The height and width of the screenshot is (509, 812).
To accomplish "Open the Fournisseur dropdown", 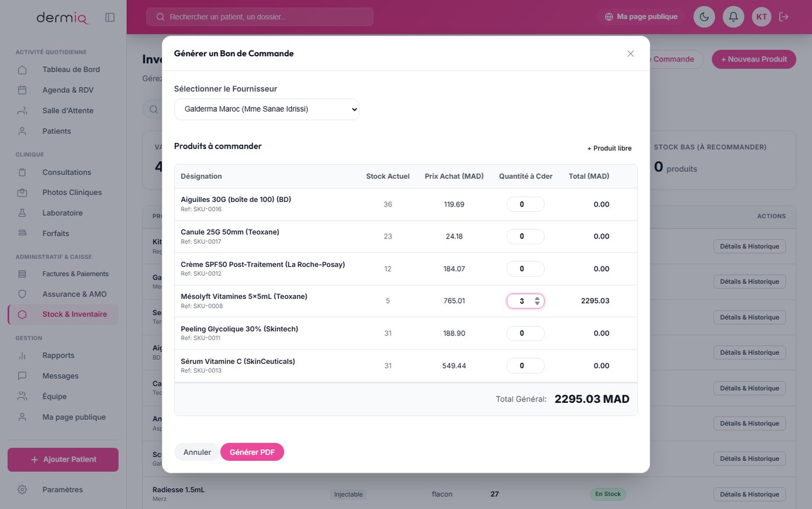I will (x=267, y=109).
